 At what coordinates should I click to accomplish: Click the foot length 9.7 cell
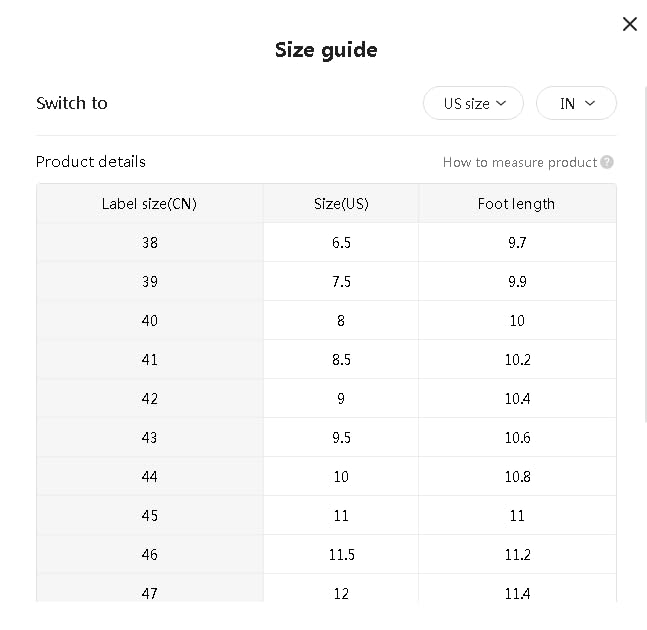coord(516,243)
